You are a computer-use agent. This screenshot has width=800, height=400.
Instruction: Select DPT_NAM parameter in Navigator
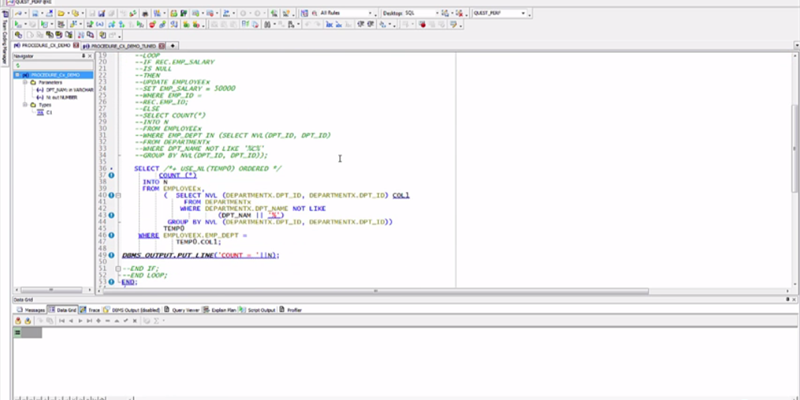click(65, 90)
